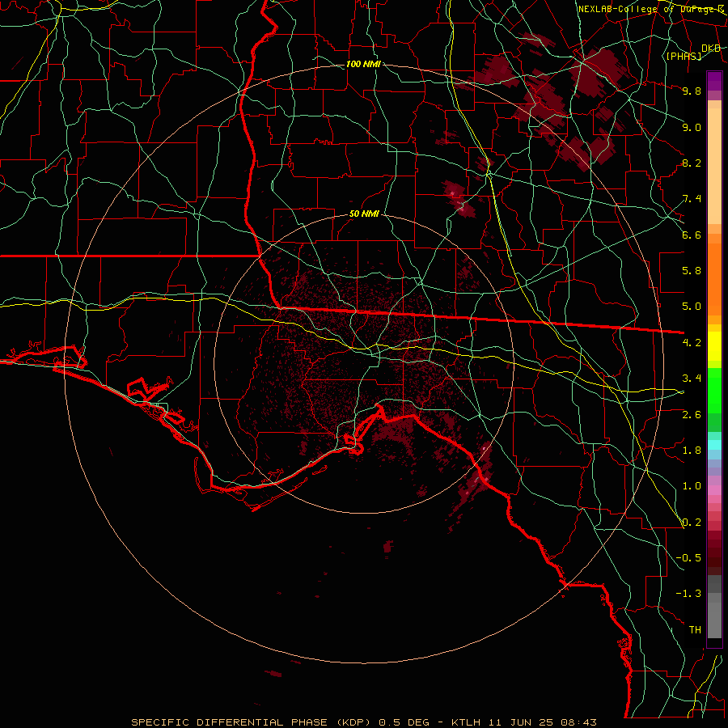Select the pink band near 1.0
728x728 pixels.
tap(714, 490)
